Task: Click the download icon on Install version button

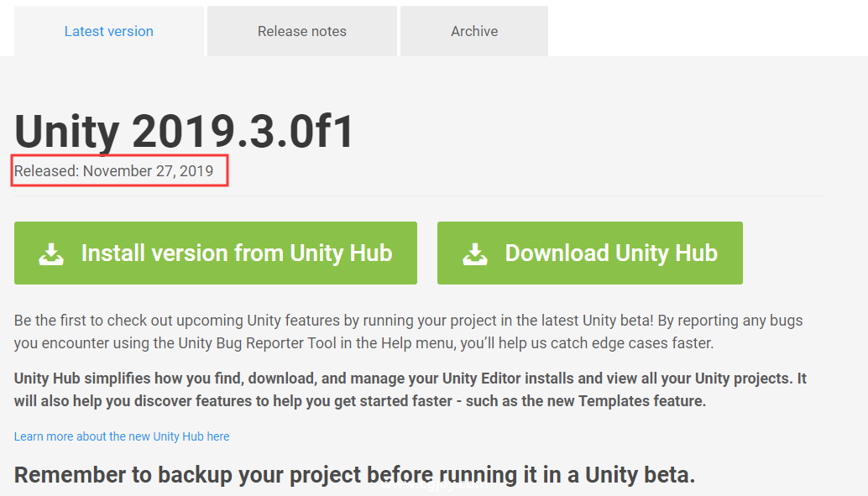Action: pyautogui.click(x=52, y=253)
